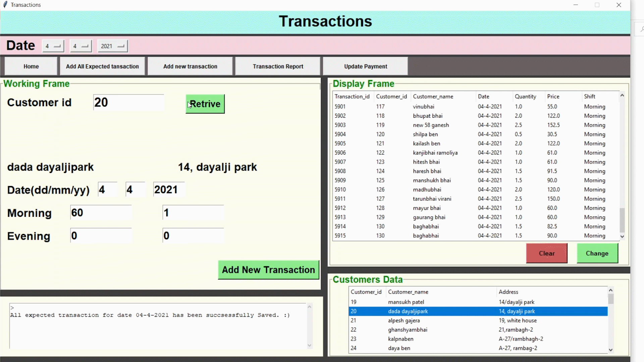Select customer 22 ghanshyambhai row
Viewport: 644px width, 362px height.
[x=478, y=330]
